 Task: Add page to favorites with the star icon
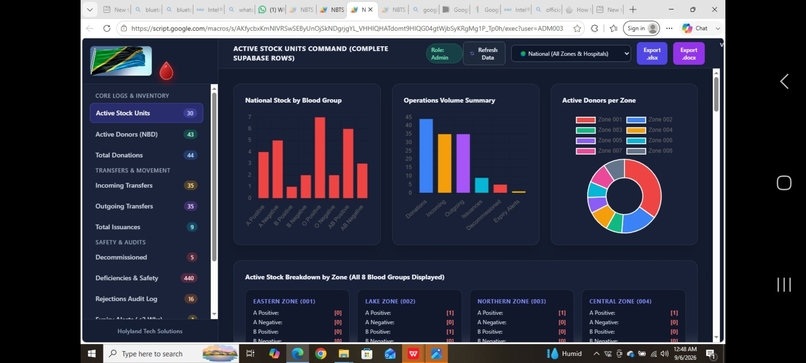point(577,28)
